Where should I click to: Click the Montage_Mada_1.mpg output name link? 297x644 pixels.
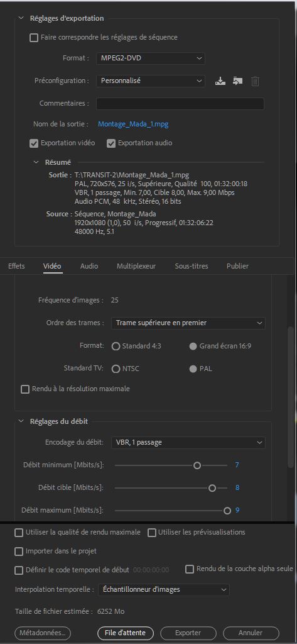(133, 124)
